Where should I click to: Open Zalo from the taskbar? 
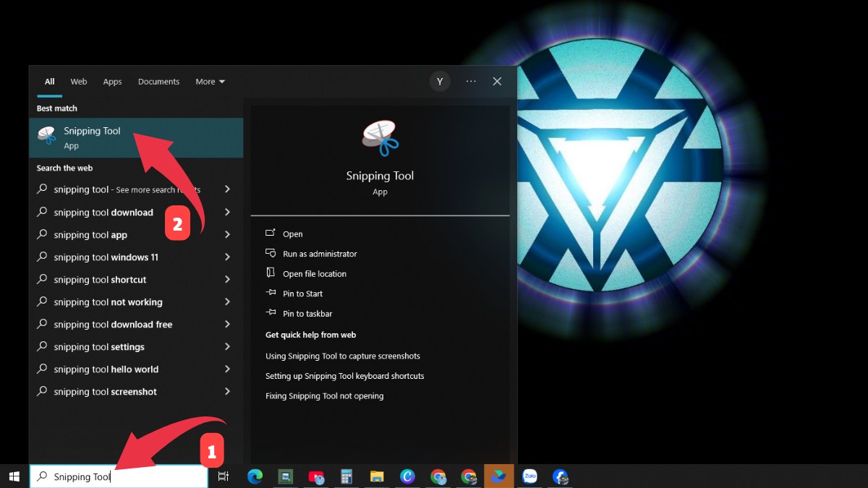tap(529, 476)
